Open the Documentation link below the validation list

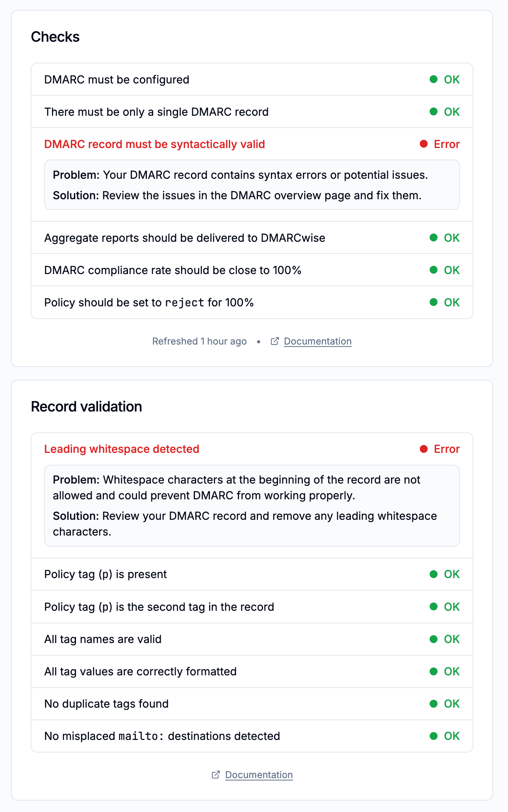259,775
